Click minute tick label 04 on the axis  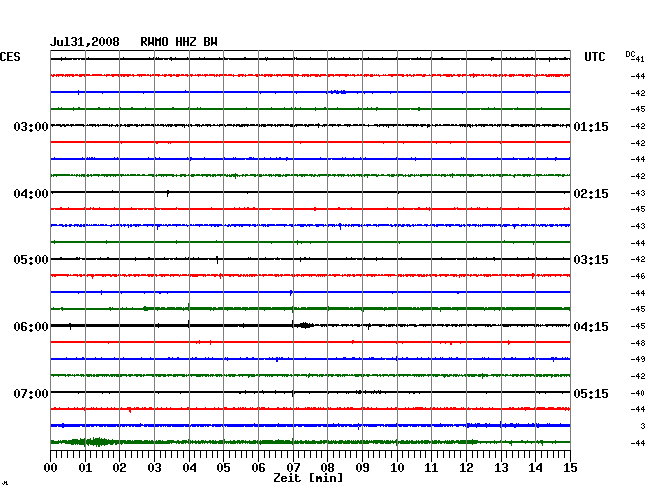(189, 467)
